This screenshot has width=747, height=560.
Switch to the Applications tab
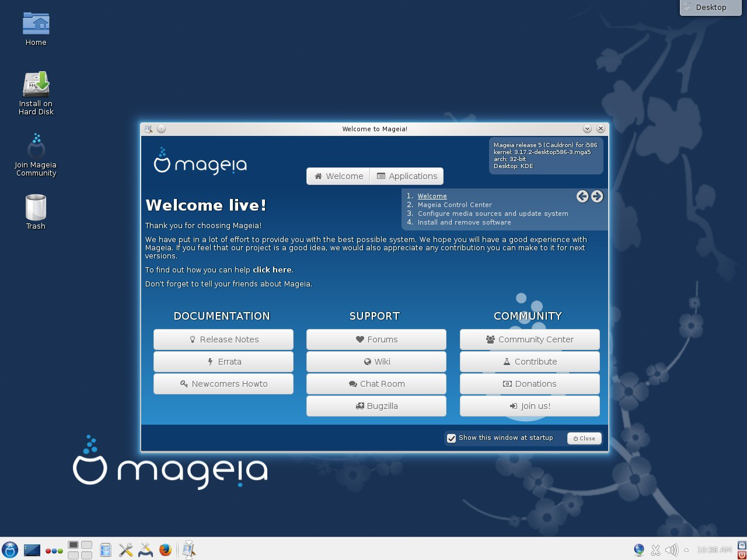(x=407, y=176)
